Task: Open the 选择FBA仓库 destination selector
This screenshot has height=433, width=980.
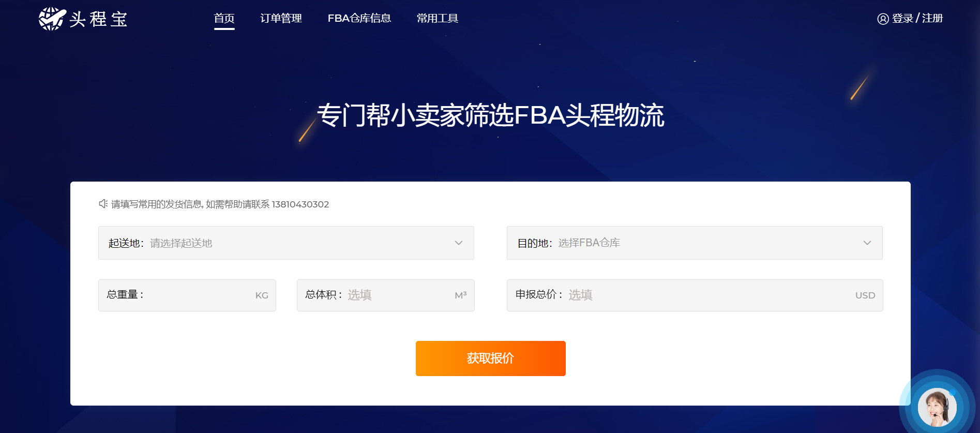Action: click(x=695, y=243)
